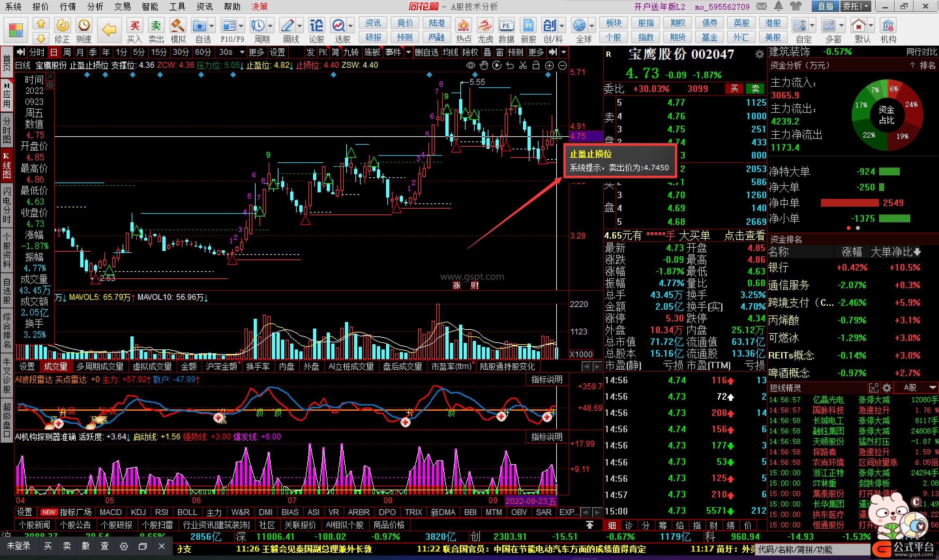Click the zoom-out minus circle icon above chart
Viewport: 939px width, 560px height.
point(562,65)
